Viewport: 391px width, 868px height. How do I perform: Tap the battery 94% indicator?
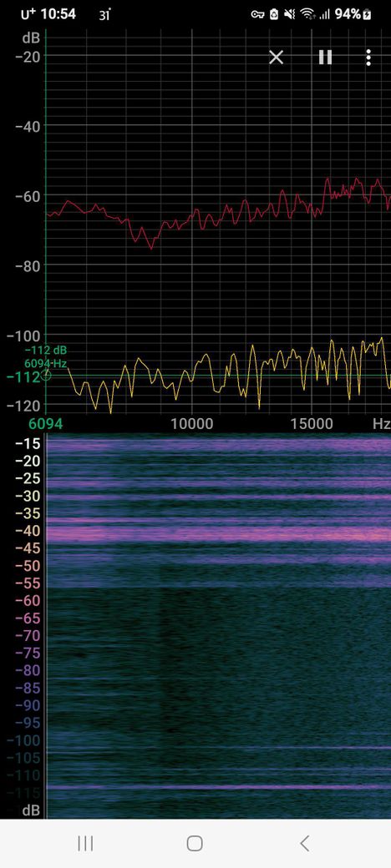pyautogui.click(x=353, y=14)
